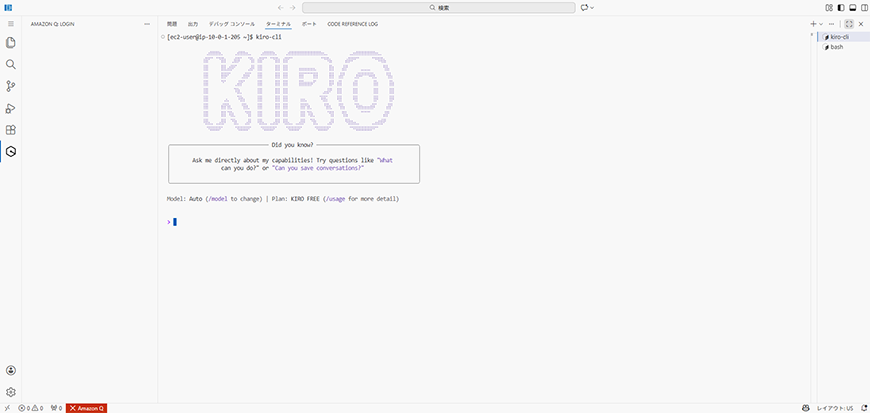
Task: Click the remote window status icon
Action: pos(7,408)
